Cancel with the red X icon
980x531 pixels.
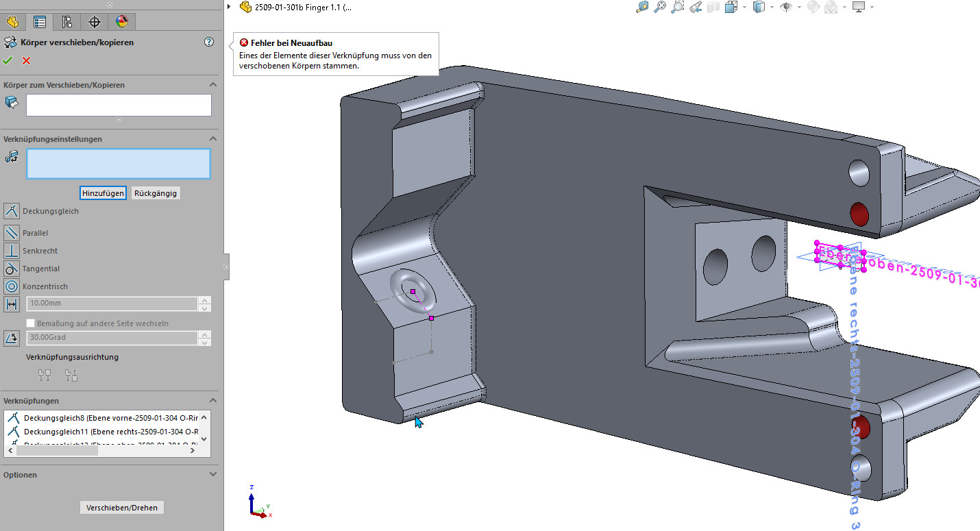click(x=27, y=61)
